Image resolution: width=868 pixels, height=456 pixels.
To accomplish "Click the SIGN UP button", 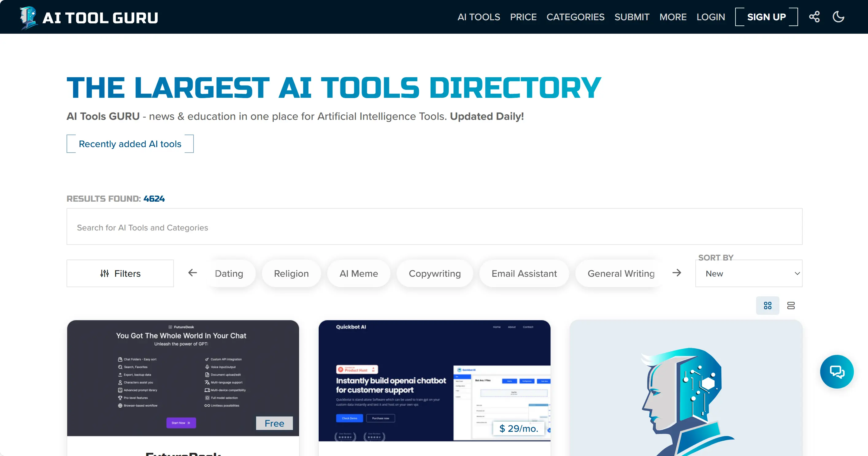I will [x=766, y=17].
